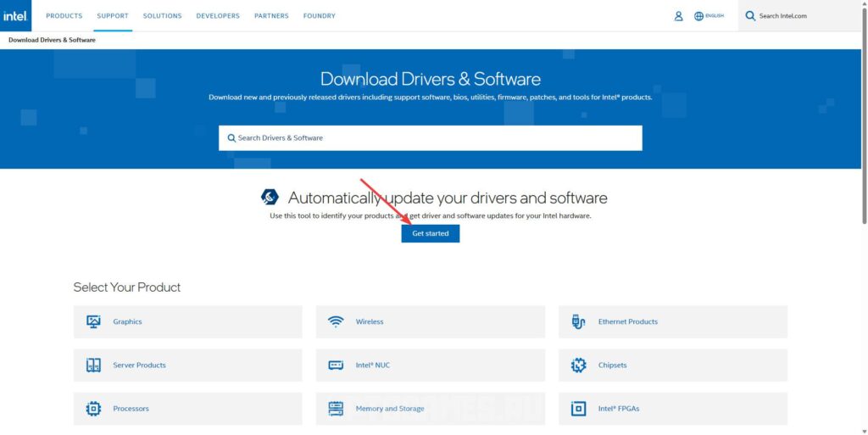Open the Products menu
Screen dimensions: 868x435
point(64,16)
